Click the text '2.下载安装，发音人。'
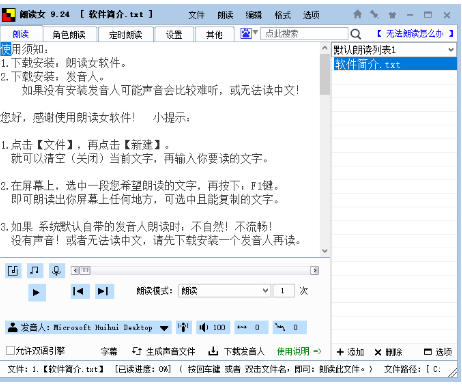This screenshot has width=462, height=387. [x=52, y=77]
